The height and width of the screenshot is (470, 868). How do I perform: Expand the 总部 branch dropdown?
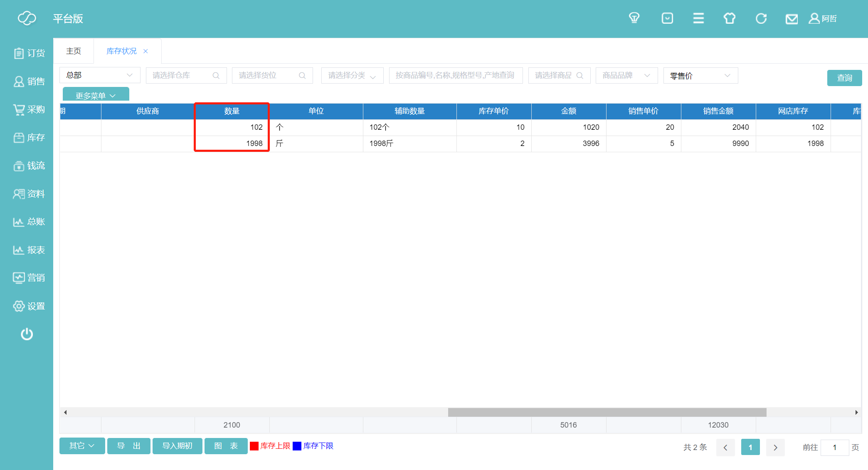tap(100, 75)
